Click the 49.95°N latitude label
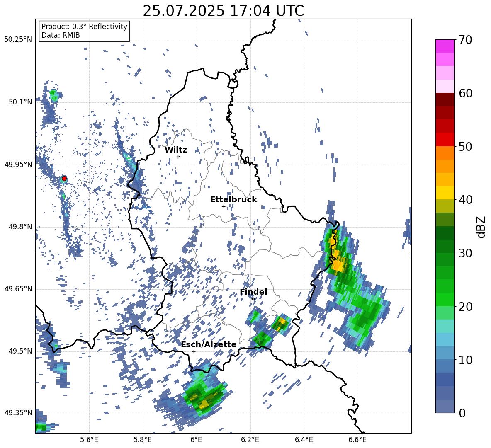Screen dimensions: 491x448 (x=18, y=165)
